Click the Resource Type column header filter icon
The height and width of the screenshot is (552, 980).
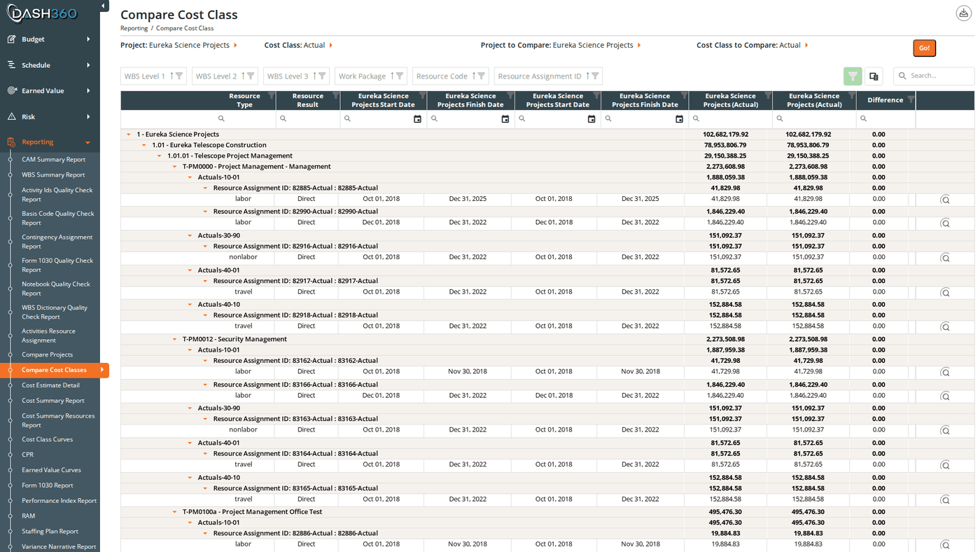[271, 96]
